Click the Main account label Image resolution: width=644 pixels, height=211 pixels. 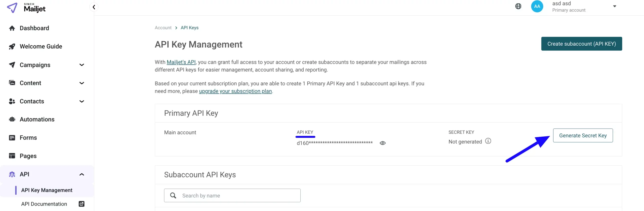180,133
